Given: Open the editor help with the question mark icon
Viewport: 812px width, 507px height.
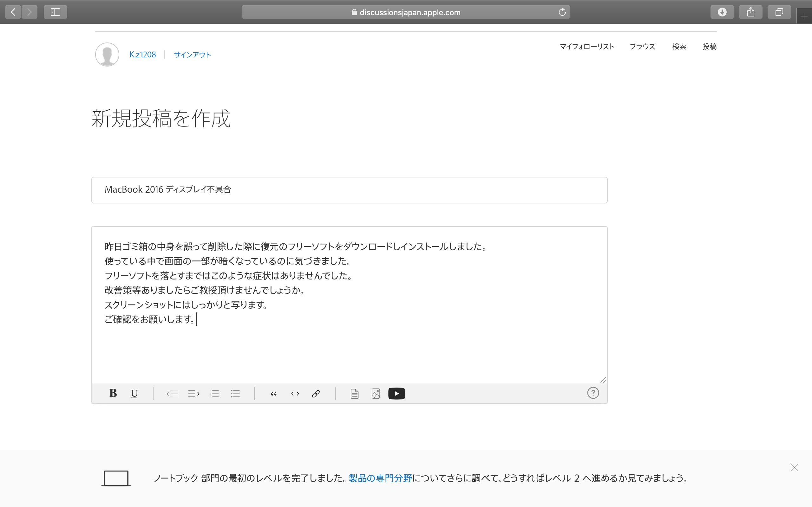Looking at the screenshot, I should pos(593,393).
